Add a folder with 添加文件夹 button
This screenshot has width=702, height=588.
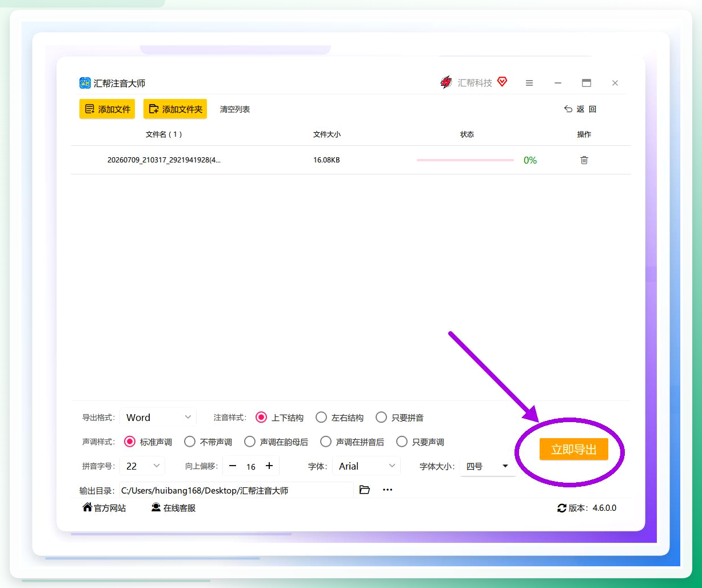(x=175, y=109)
